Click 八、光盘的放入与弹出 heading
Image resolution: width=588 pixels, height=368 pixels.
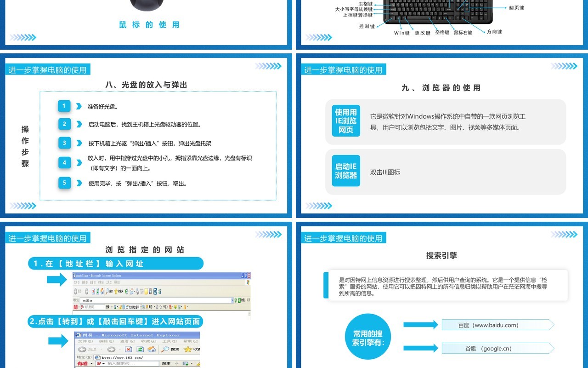[146, 85]
